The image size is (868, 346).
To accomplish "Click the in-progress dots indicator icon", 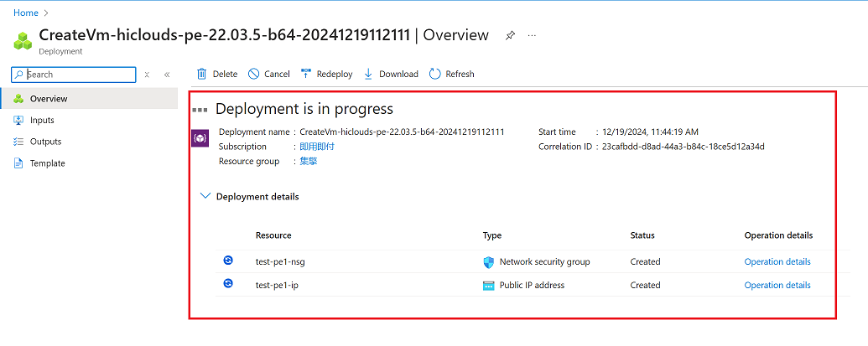I will (x=200, y=110).
